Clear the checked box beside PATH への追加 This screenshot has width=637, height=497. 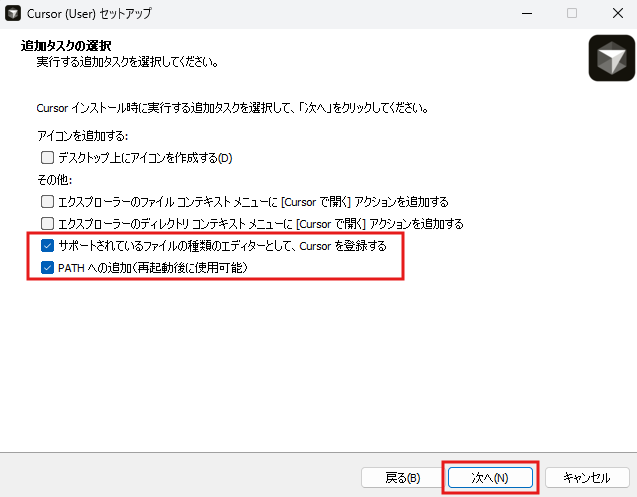pos(48,268)
